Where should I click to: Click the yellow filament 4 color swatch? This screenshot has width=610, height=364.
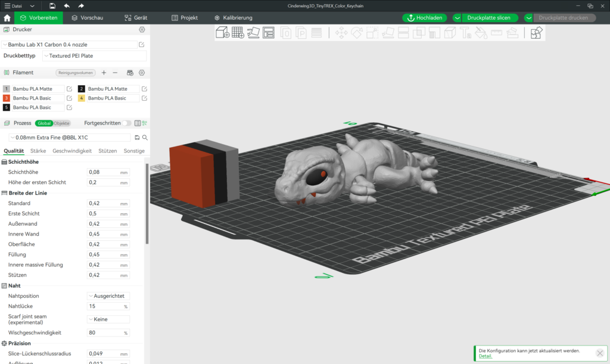[81, 98]
